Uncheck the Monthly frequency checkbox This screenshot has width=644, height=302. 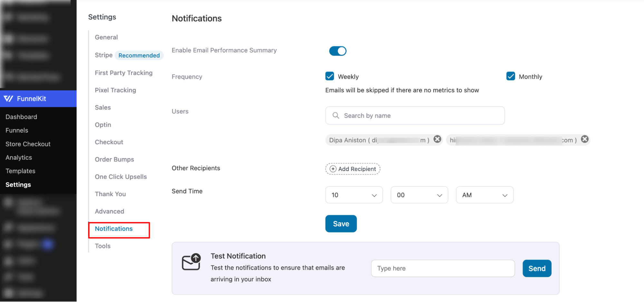click(510, 76)
